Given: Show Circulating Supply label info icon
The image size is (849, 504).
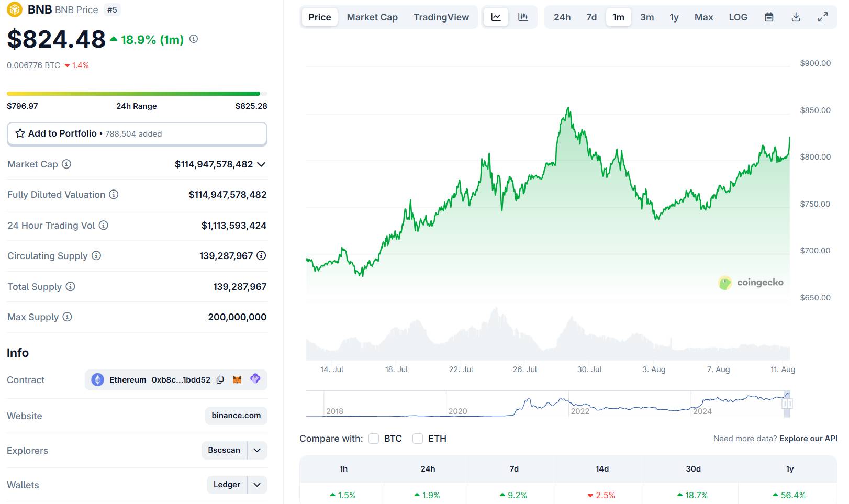Looking at the screenshot, I should click(x=96, y=255).
